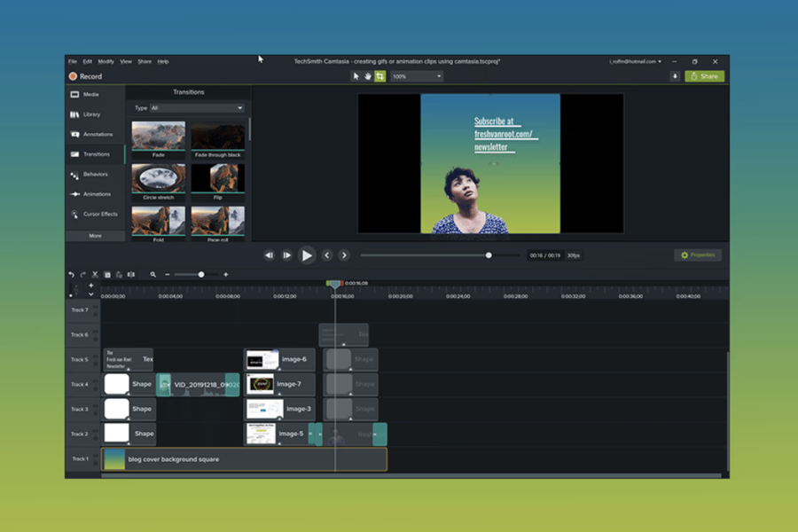The image size is (798, 532).
Task: Zoom in the timeline with the plus
Action: [x=225, y=274]
